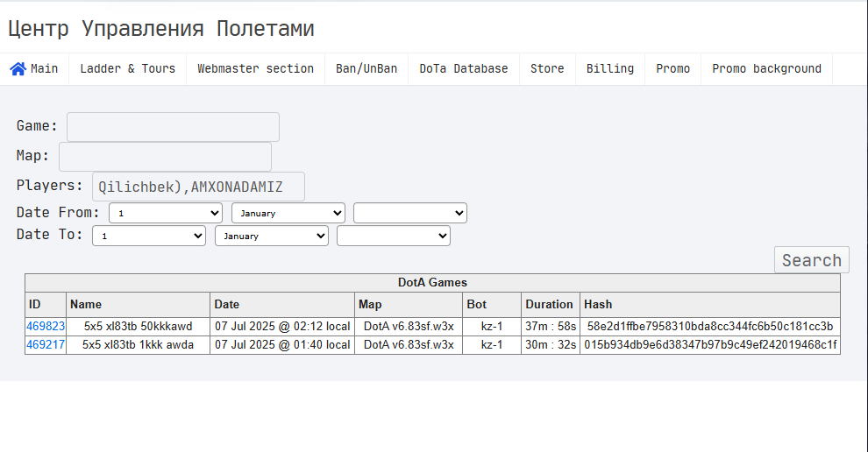The width and height of the screenshot is (868, 452).
Task: Click the Duration column header
Action: coord(551,304)
